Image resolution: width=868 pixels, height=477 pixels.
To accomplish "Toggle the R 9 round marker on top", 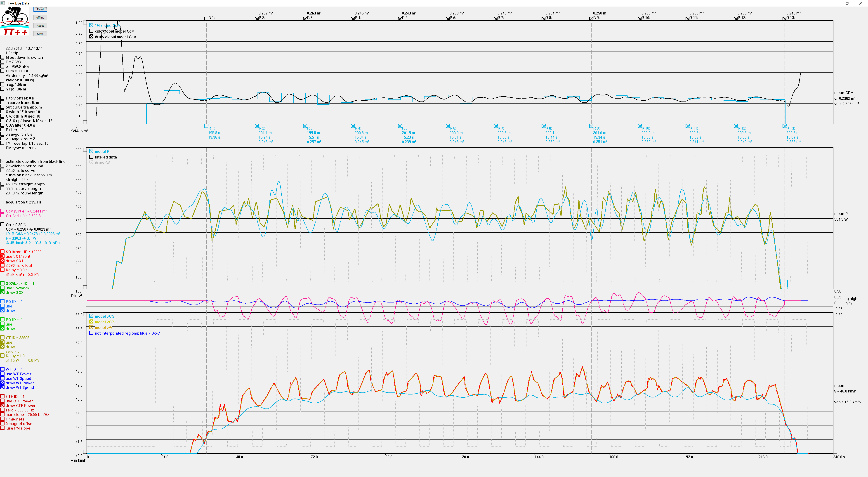I will pyautogui.click(x=591, y=19).
